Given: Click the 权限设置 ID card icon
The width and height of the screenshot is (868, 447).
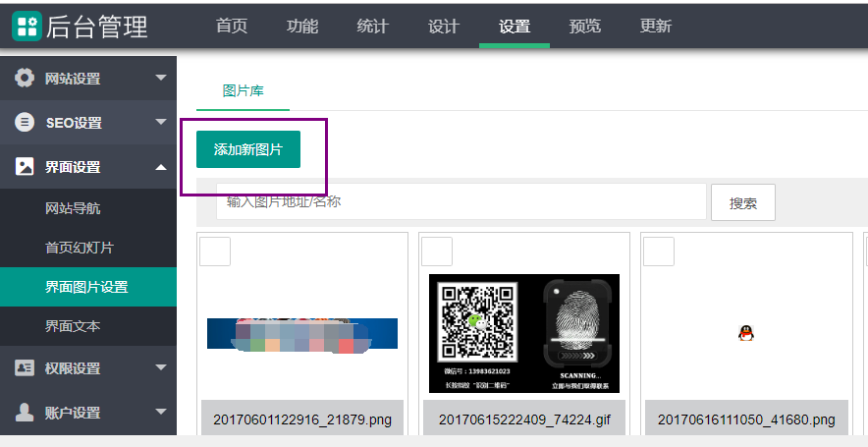Looking at the screenshot, I should point(25,368).
